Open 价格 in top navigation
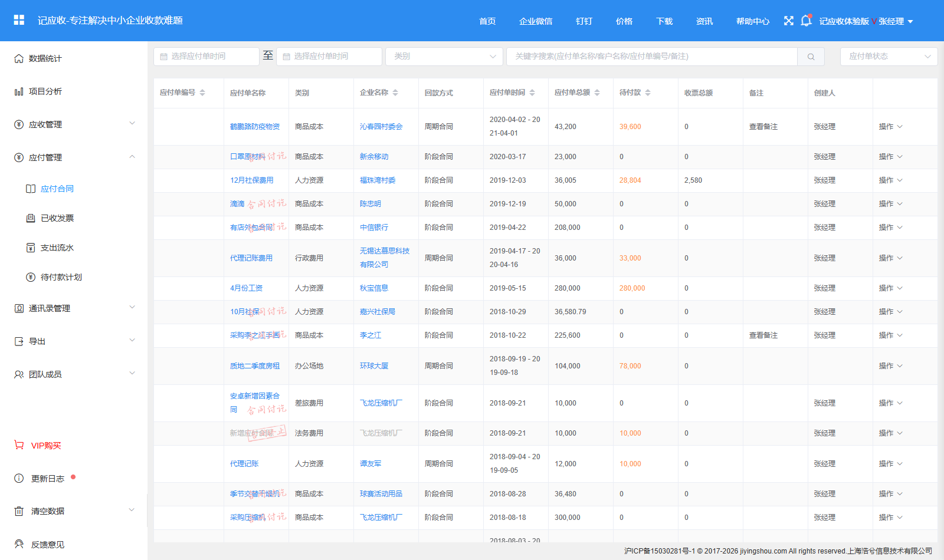The image size is (944, 560). coord(624,21)
